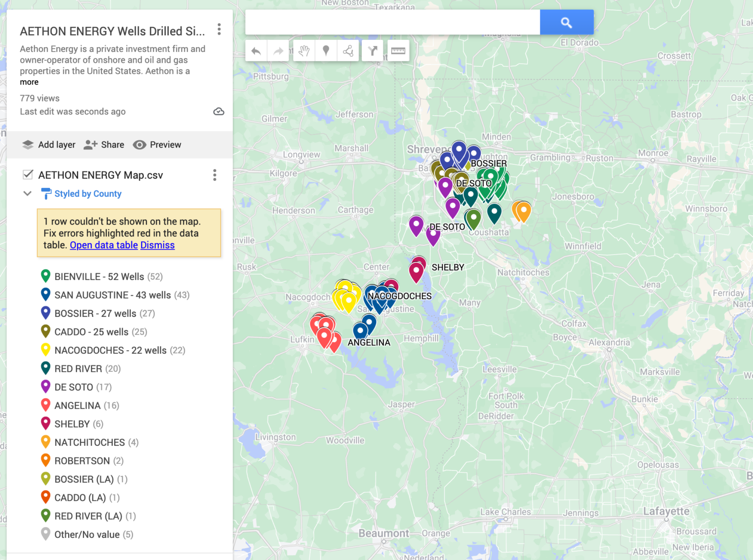The height and width of the screenshot is (560, 753).
Task: Click the map search input field
Action: pos(392,23)
